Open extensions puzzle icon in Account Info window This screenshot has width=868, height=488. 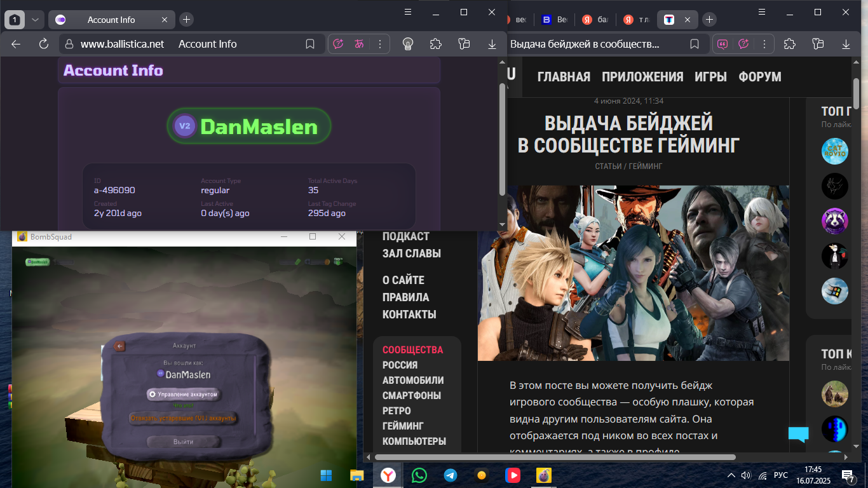pyautogui.click(x=436, y=44)
